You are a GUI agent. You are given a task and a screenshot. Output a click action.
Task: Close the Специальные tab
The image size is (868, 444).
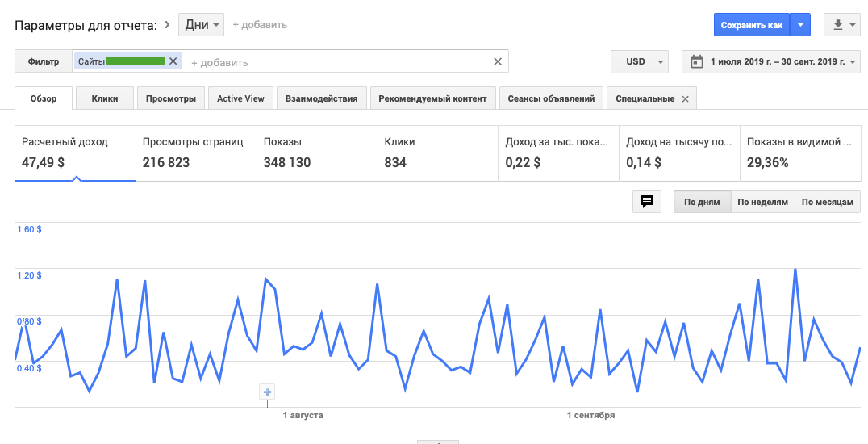click(x=686, y=99)
